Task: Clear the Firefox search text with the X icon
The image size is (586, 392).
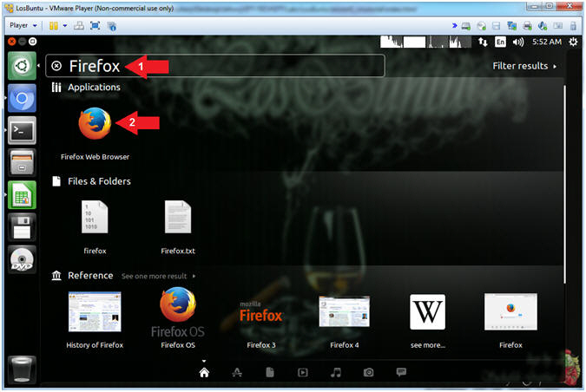Action: (x=56, y=66)
